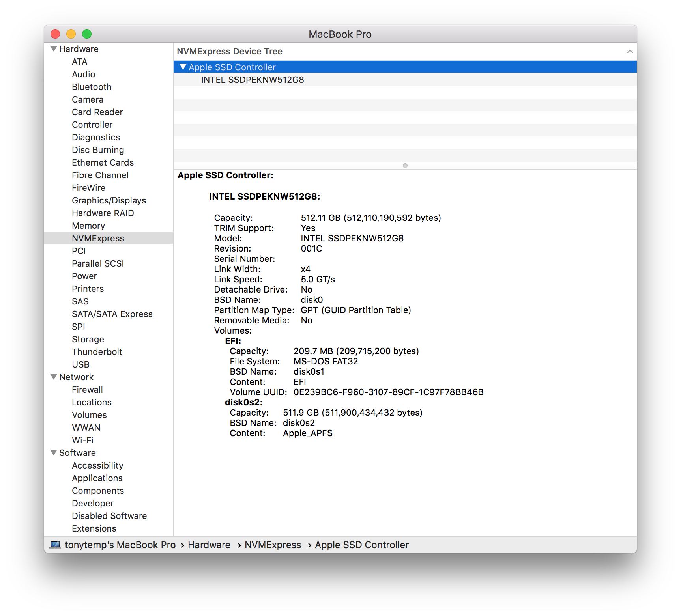Select Components under Software

pyautogui.click(x=98, y=491)
